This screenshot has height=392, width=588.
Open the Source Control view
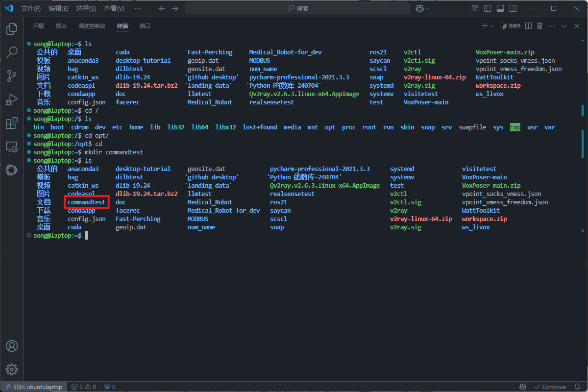tap(12, 75)
